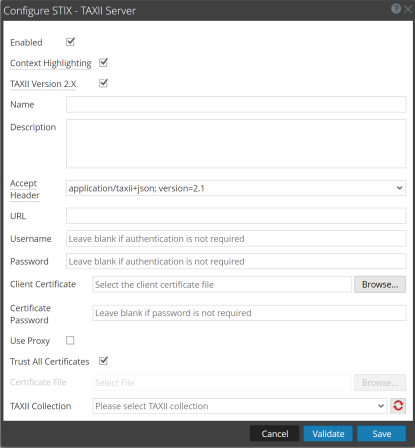This screenshot has height=448, width=415.
Task: Toggle the TAXII Version 2.X checkbox
Action: pos(103,83)
